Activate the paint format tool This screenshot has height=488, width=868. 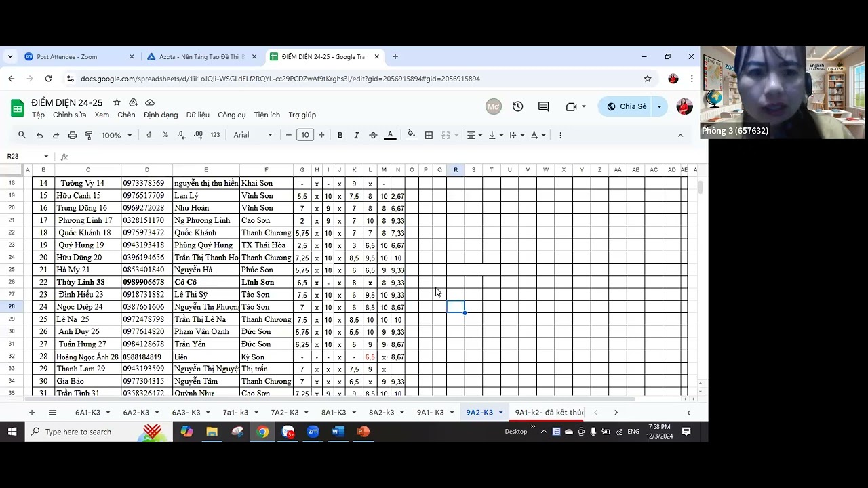(88, 135)
